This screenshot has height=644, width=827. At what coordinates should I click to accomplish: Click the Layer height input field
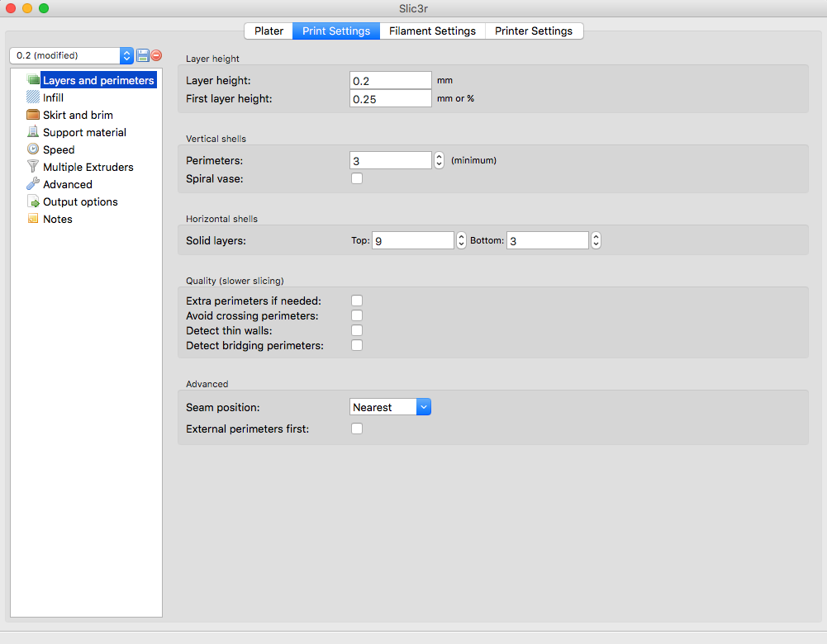pyautogui.click(x=390, y=80)
